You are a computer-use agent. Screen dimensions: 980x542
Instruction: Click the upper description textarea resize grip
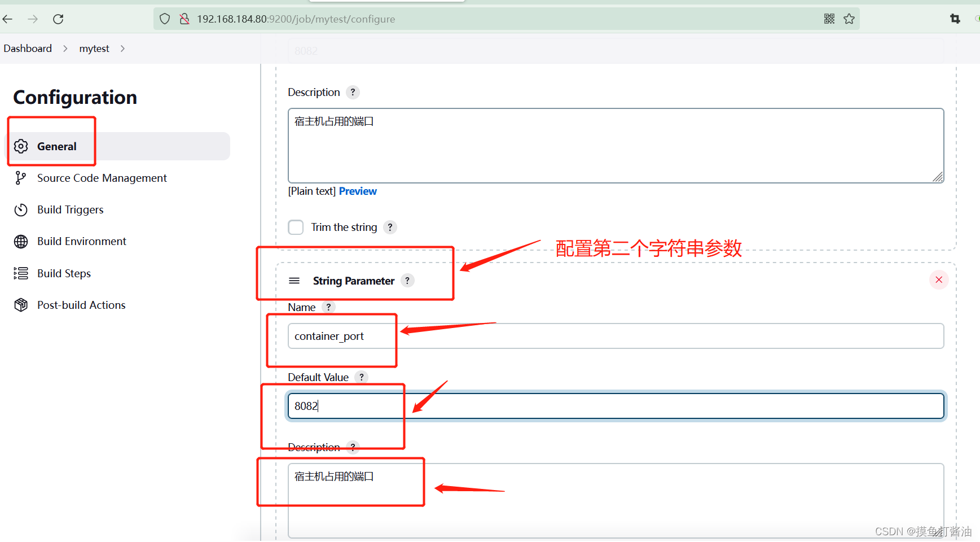[938, 177]
